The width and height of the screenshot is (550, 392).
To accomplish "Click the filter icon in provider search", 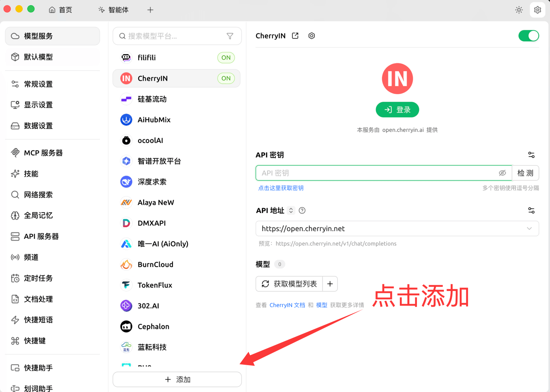I will [x=230, y=36].
